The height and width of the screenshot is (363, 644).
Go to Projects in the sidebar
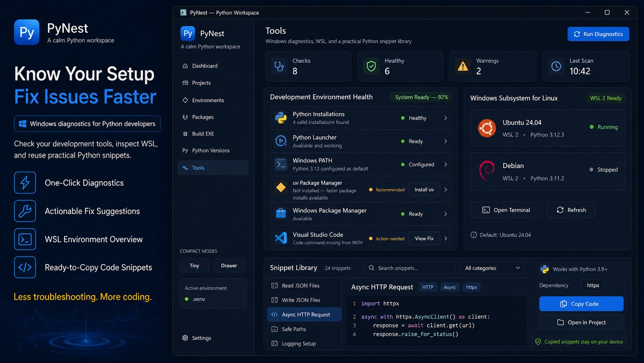click(x=213, y=83)
